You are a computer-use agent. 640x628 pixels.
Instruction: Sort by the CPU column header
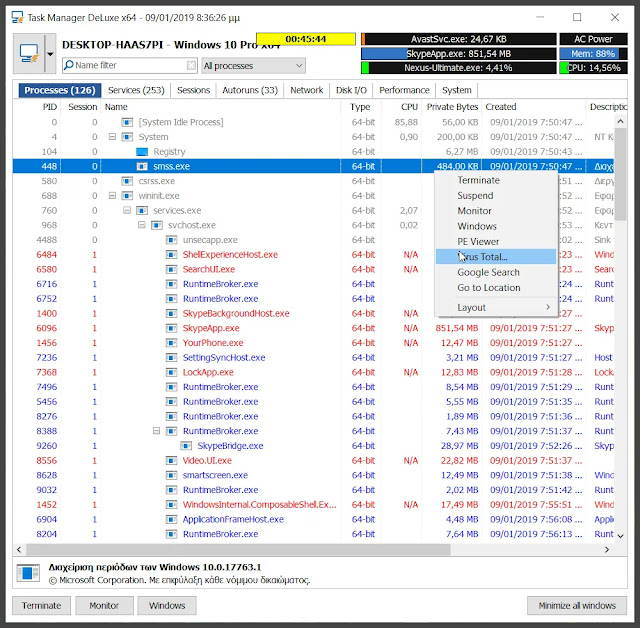[x=409, y=107]
